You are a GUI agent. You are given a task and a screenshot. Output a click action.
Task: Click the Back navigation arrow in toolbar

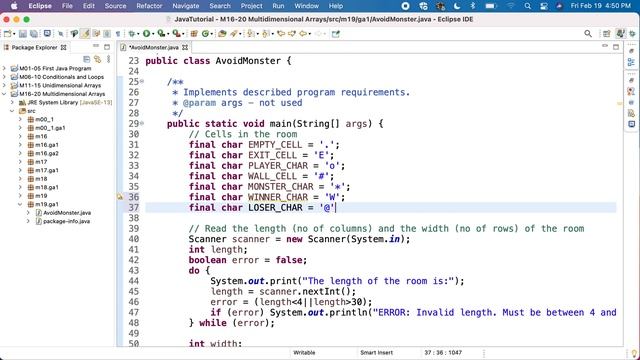[x=303, y=34]
